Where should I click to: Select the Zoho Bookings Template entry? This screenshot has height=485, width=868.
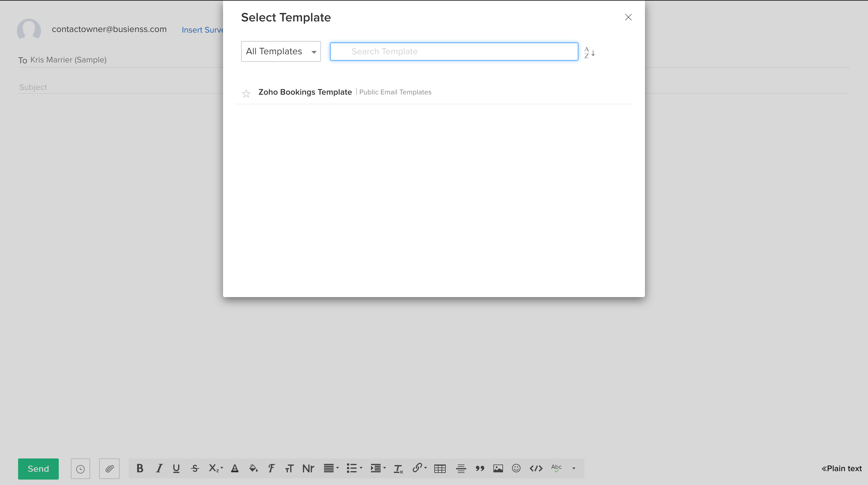tap(305, 92)
